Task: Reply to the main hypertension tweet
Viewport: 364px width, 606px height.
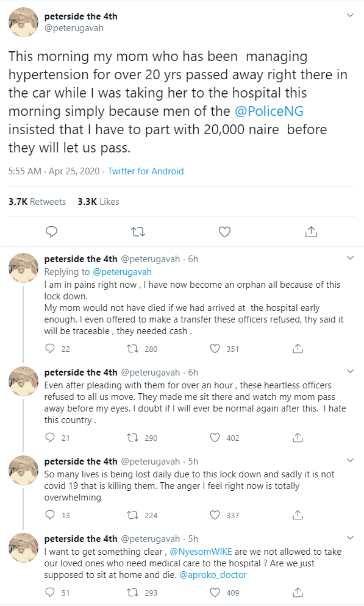Action: pos(51,232)
